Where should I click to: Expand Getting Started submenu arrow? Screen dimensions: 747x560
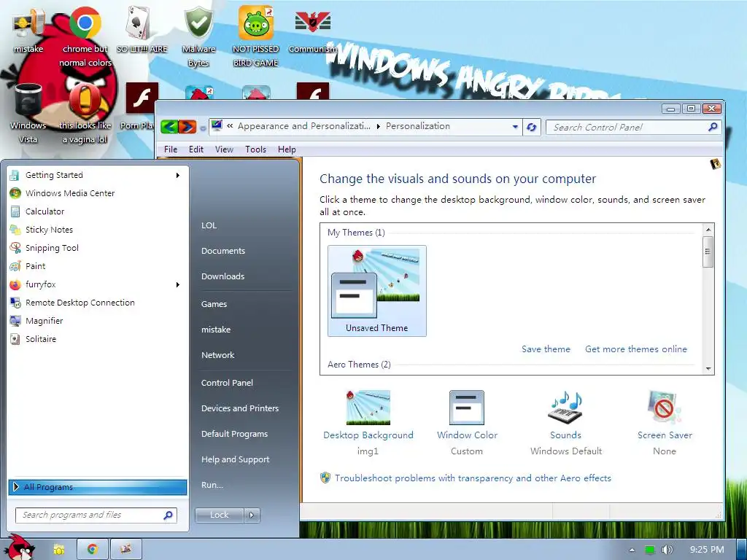pos(178,175)
